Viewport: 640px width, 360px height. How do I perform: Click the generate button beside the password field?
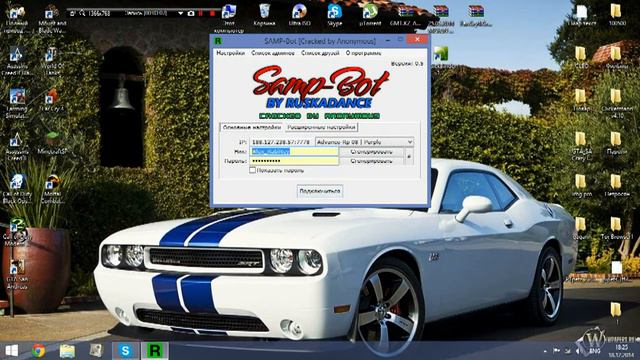(x=371, y=161)
